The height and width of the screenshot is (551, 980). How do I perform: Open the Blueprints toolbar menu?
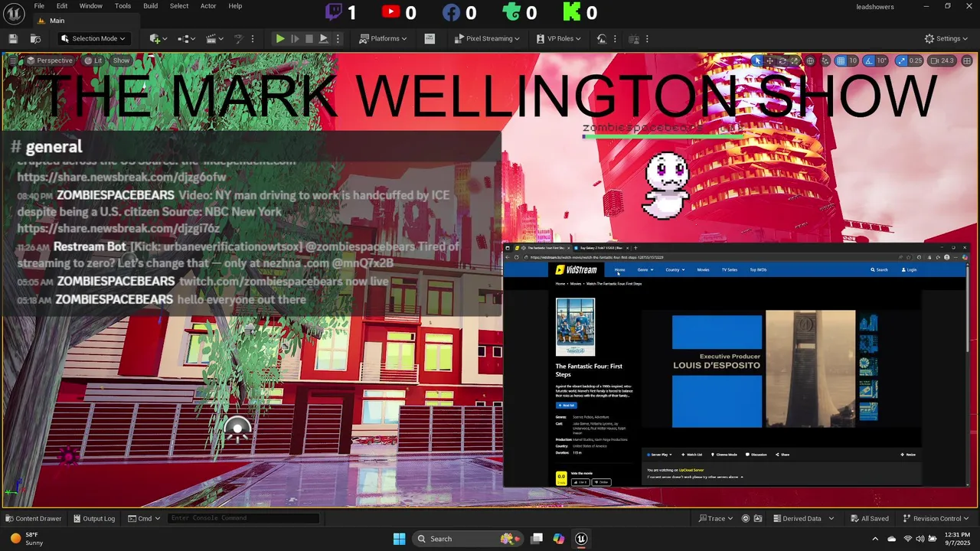185,38
